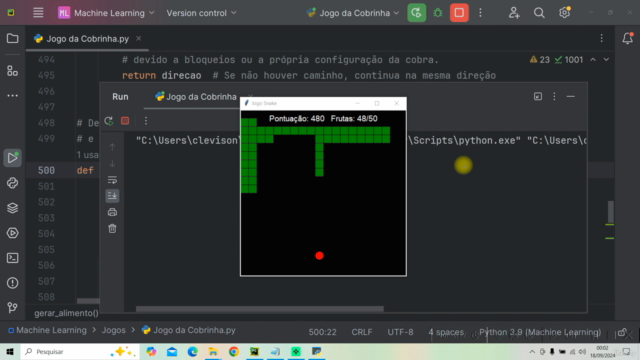This screenshot has height=360, width=640.
Task: Open the Windows Start menu
Action: click(10, 351)
